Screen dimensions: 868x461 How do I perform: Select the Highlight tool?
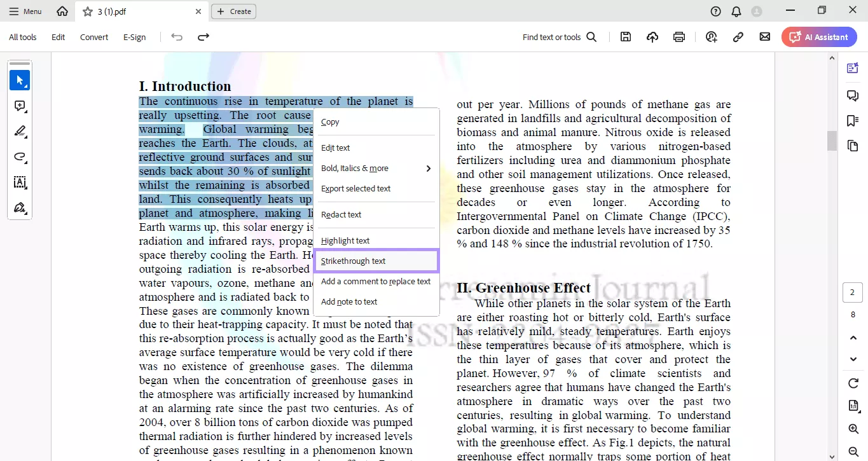tap(20, 132)
